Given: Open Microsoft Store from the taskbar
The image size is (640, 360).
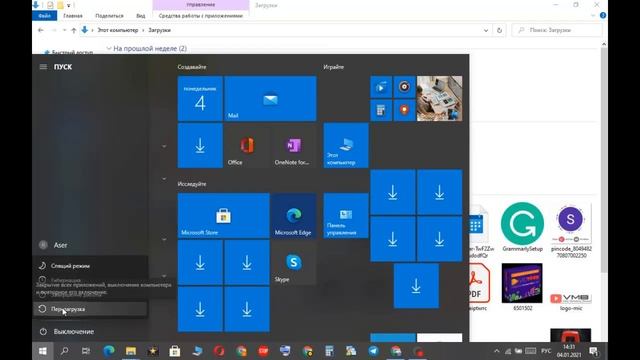Looking at the screenshot, I should (175, 351).
